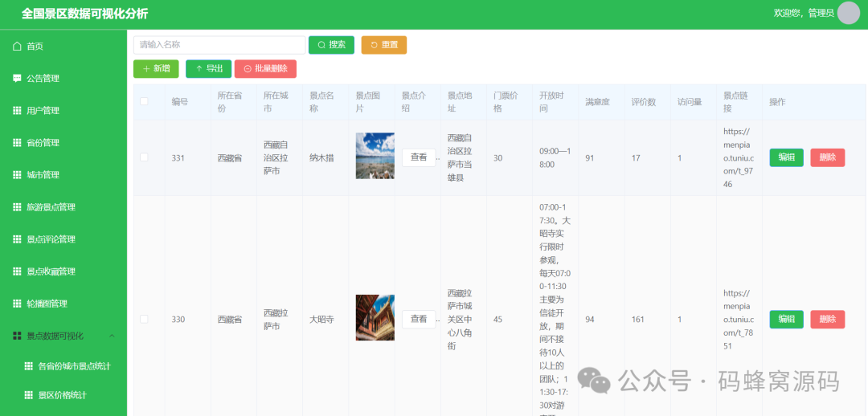The image size is (868, 416).
Task: Click the 门票价格 column header
Action: [x=506, y=102]
